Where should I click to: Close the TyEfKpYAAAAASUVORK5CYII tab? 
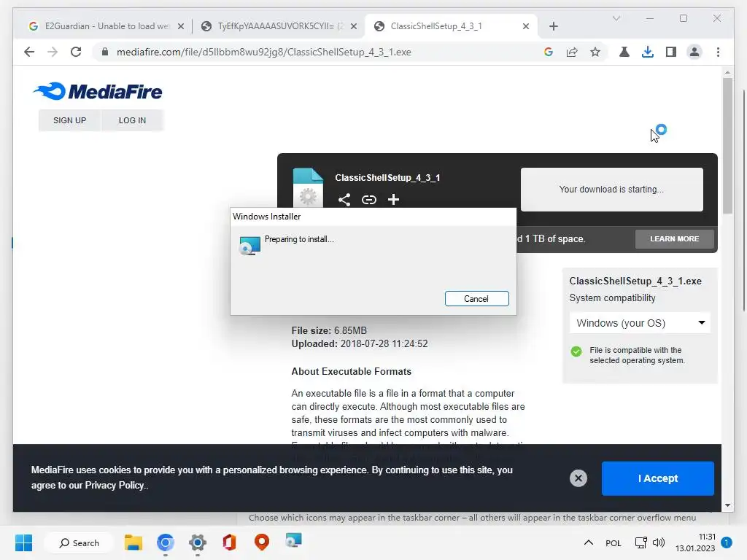coord(354,27)
